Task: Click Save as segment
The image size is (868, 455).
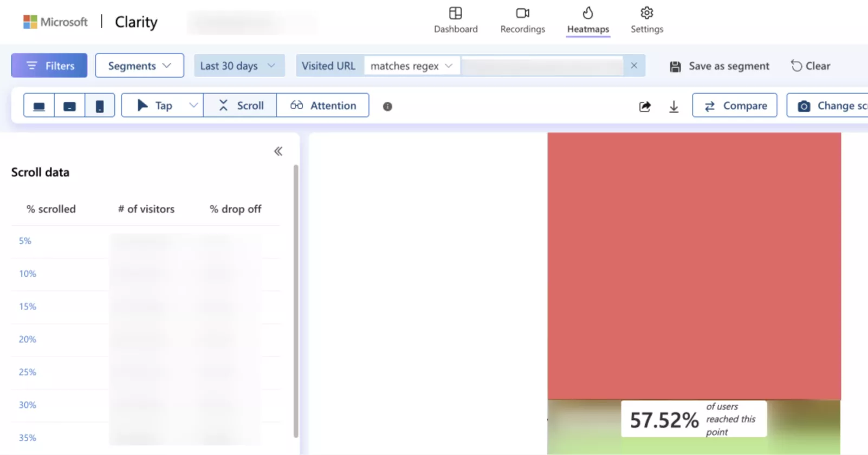Action: [720, 66]
